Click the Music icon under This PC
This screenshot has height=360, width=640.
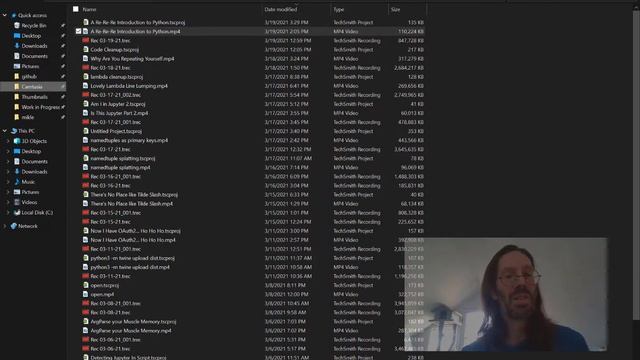tap(17, 182)
